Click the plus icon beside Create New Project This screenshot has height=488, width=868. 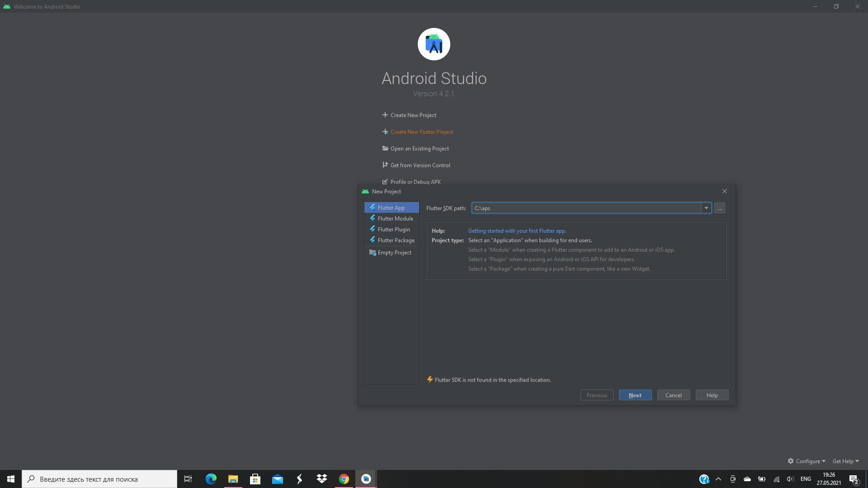[x=385, y=115]
